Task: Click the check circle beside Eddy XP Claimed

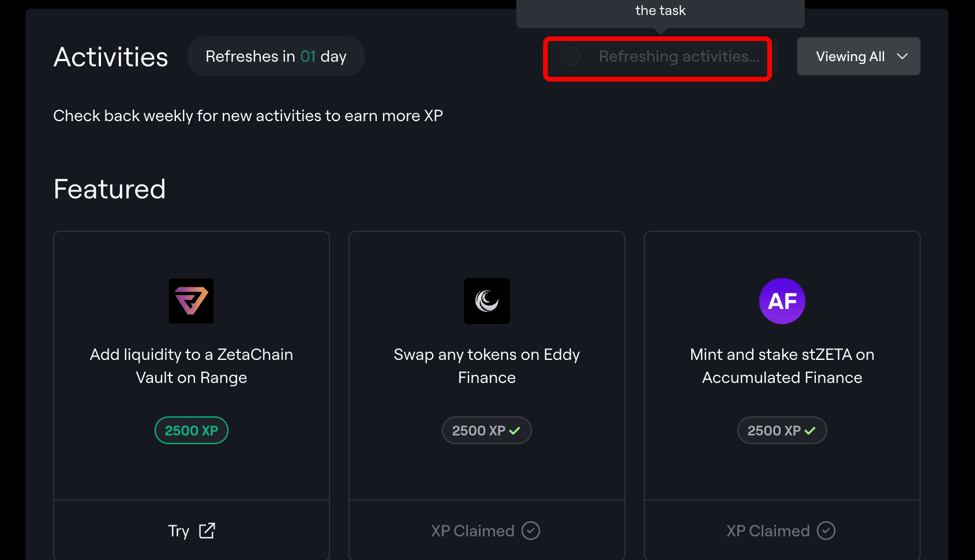Action: (x=531, y=531)
